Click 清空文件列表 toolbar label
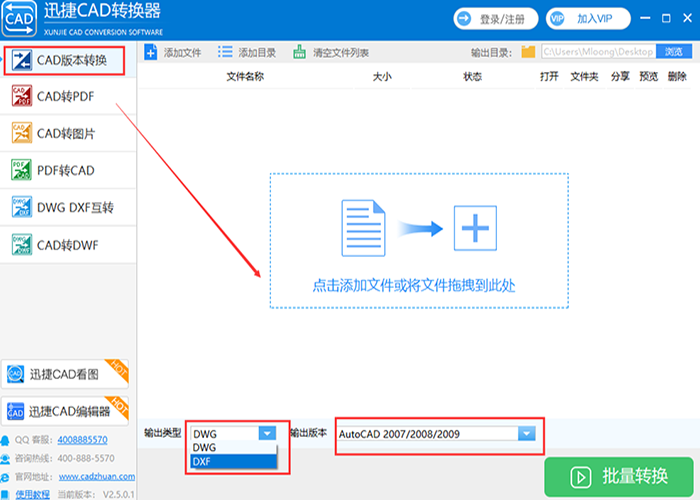Viewport: 700px width, 500px height. pos(341,53)
